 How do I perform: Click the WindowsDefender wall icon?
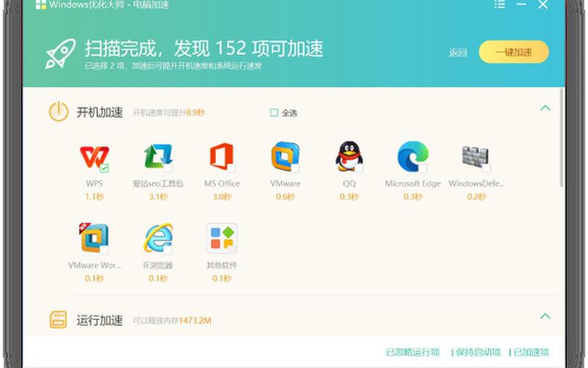tap(476, 157)
